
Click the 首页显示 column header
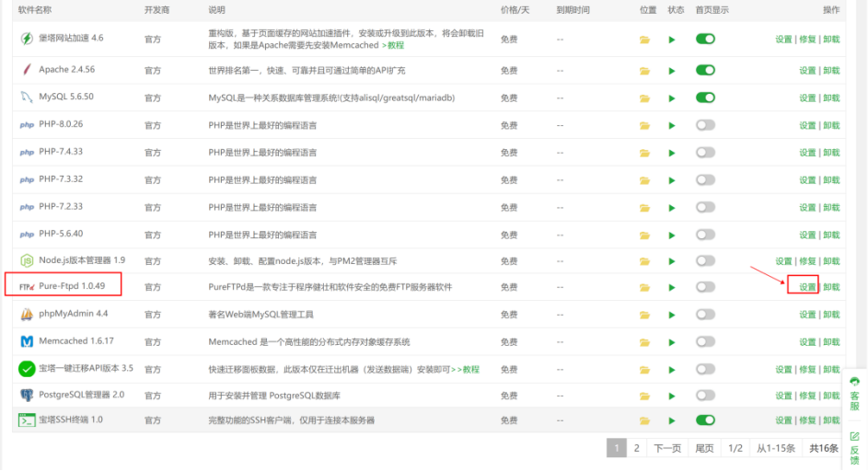point(712,10)
